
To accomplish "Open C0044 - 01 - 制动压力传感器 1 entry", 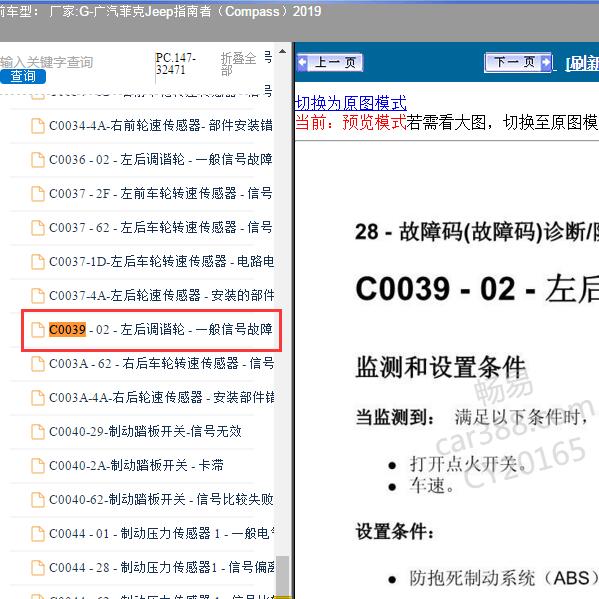I will click(162, 533).
